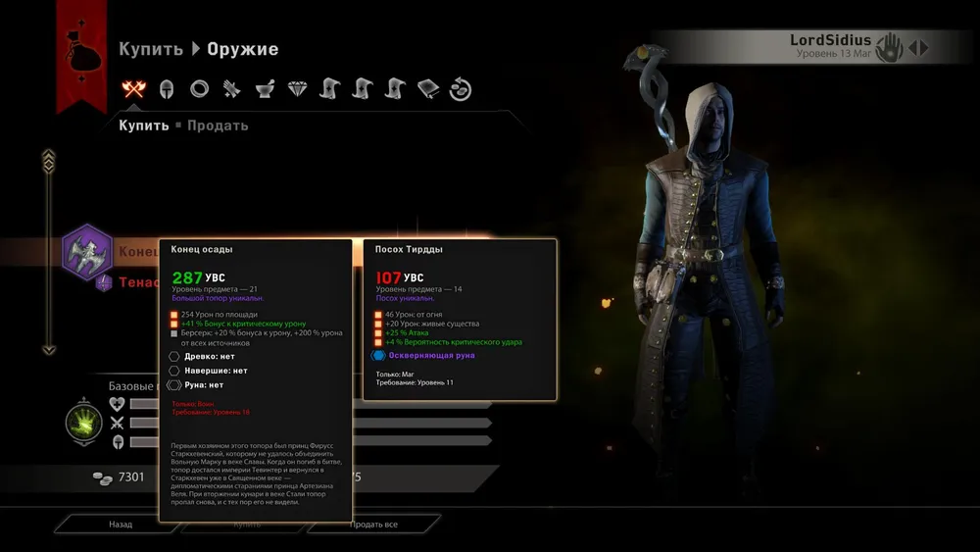Click the green Inquisition hand emblem
The image size is (980, 552).
83,424
